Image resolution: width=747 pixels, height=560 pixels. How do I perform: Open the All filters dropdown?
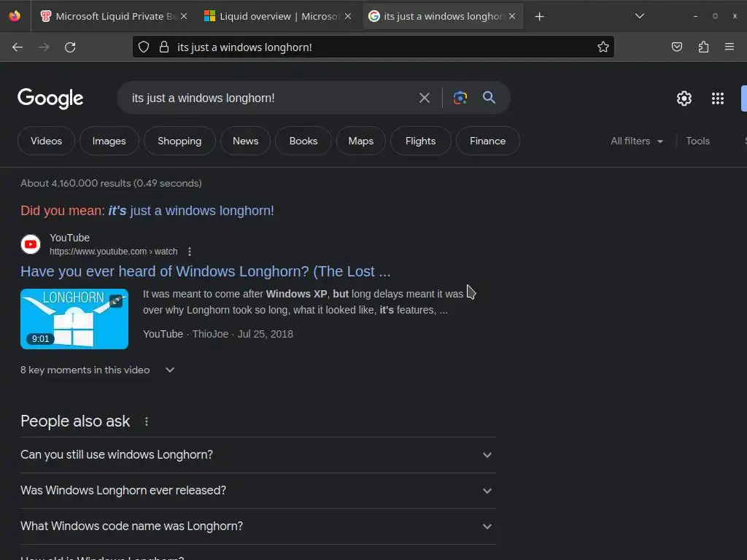[x=637, y=141]
